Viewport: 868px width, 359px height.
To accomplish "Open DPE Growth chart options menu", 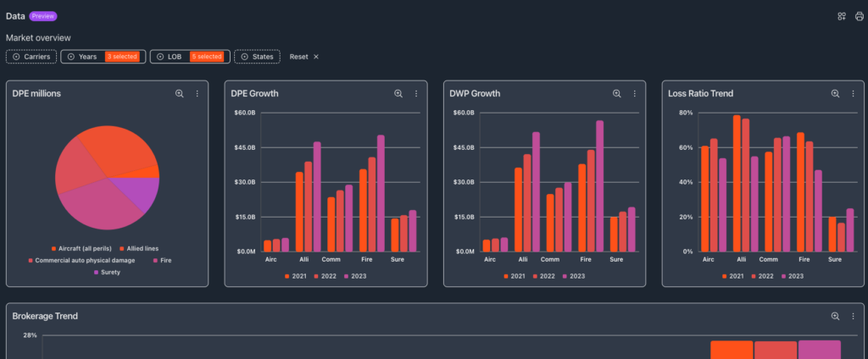I will tap(415, 93).
